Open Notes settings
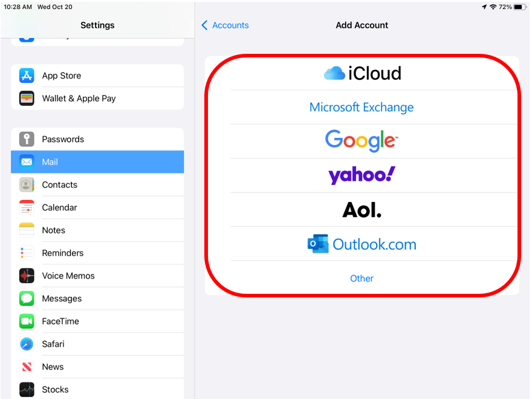The width and height of the screenshot is (532, 399). [x=97, y=230]
